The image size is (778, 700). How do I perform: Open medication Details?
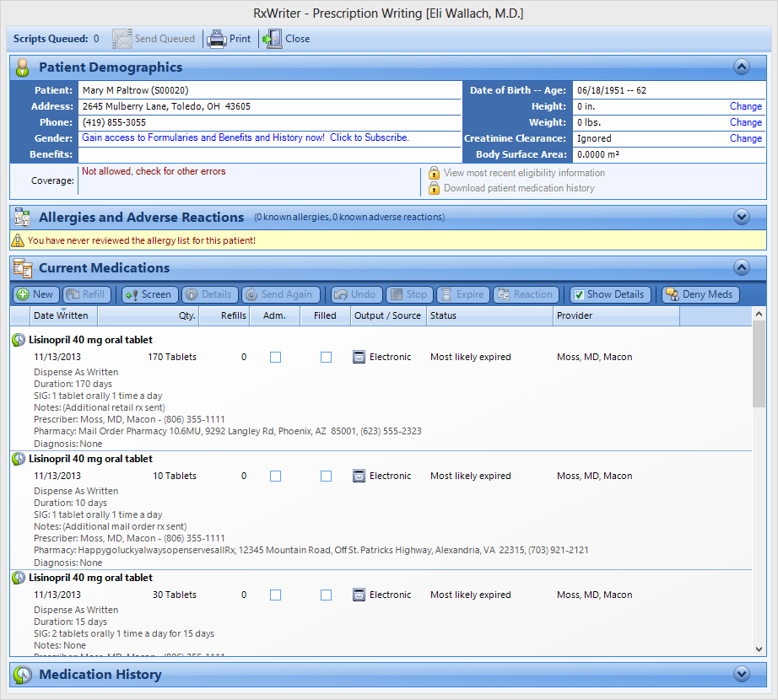(x=210, y=294)
